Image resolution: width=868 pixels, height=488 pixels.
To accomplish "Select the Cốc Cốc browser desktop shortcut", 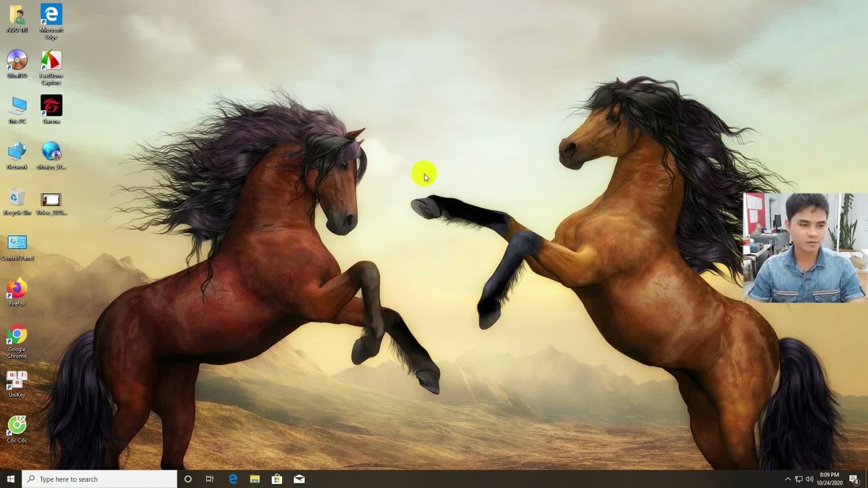I will 17,430.
